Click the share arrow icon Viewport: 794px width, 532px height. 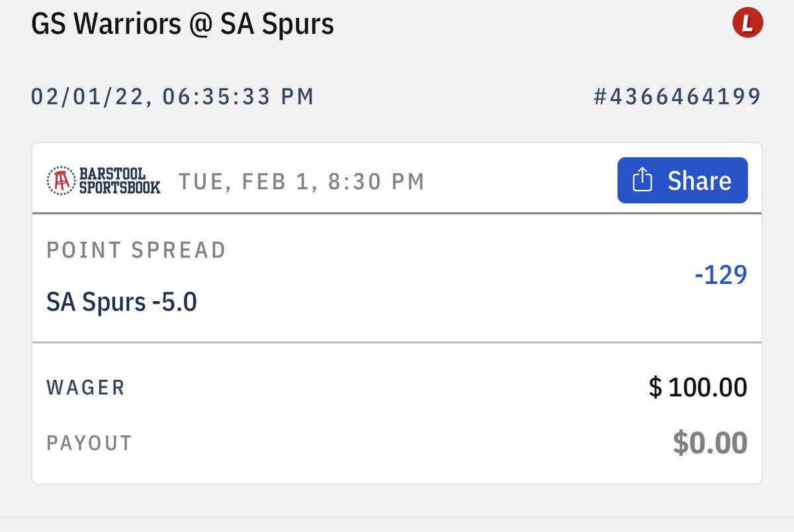[642, 180]
